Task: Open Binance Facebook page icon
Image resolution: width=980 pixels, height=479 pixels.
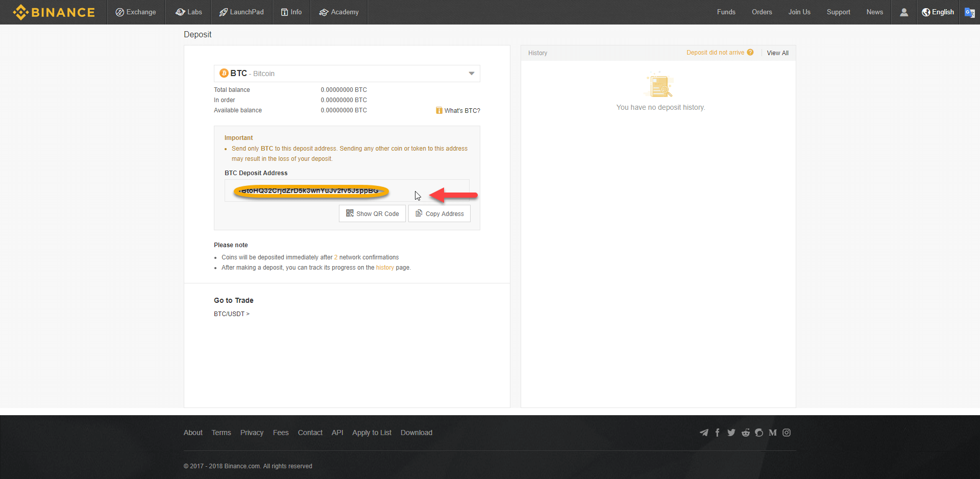Action: pos(717,433)
